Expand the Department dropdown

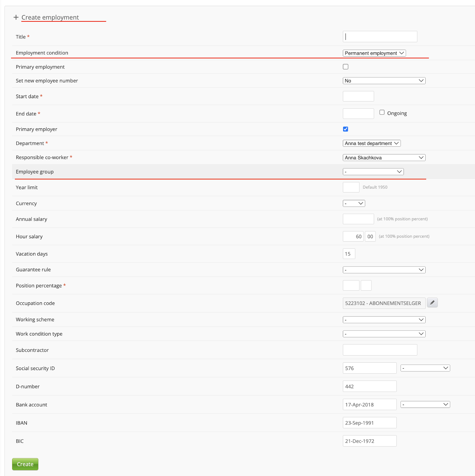(x=371, y=143)
